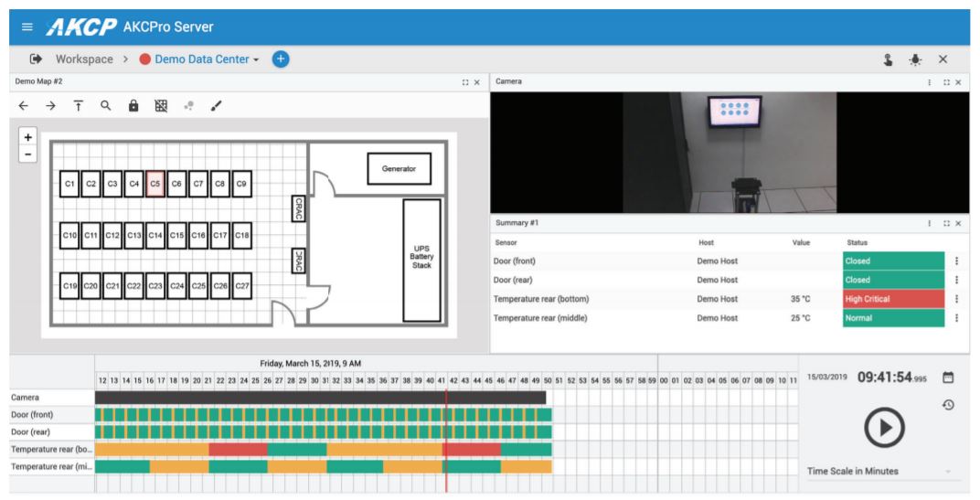Open the calendar date picker icon
Viewport: 980px width, 500px height.
[x=948, y=378]
